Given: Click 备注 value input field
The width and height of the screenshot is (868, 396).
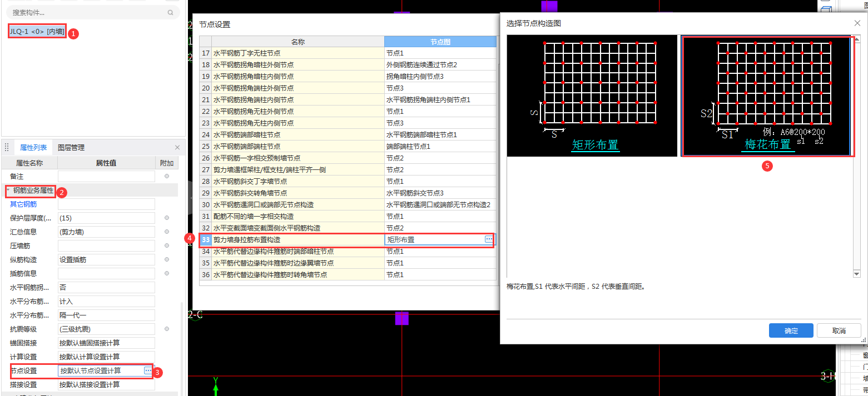Looking at the screenshot, I should (106, 176).
